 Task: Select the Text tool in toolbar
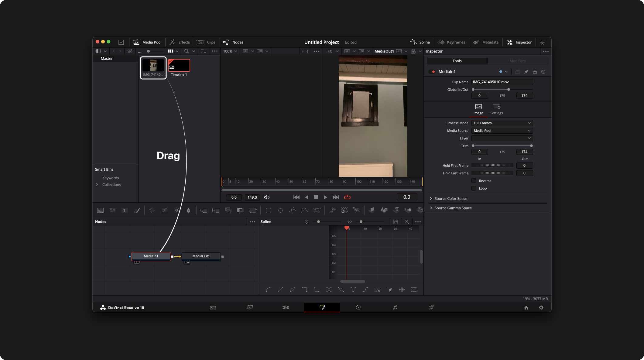pos(125,210)
